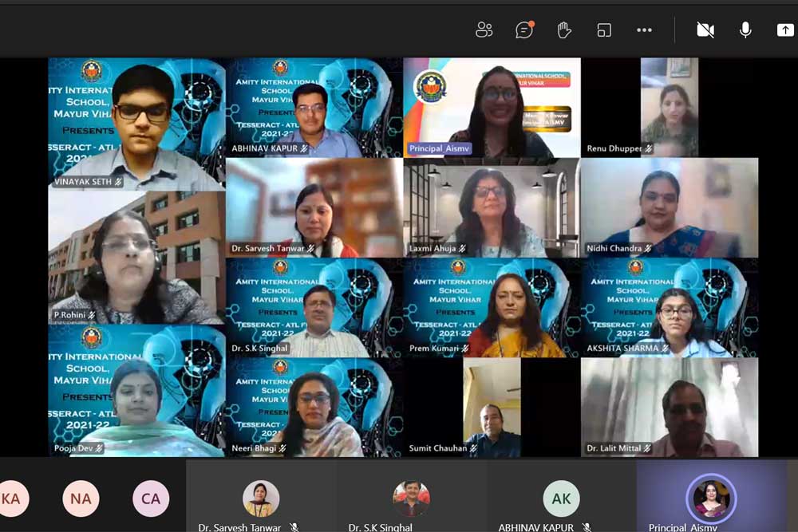
Task: Select Sumit Chauhan video tile
Action: pyautogui.click(x=492, y=408)
